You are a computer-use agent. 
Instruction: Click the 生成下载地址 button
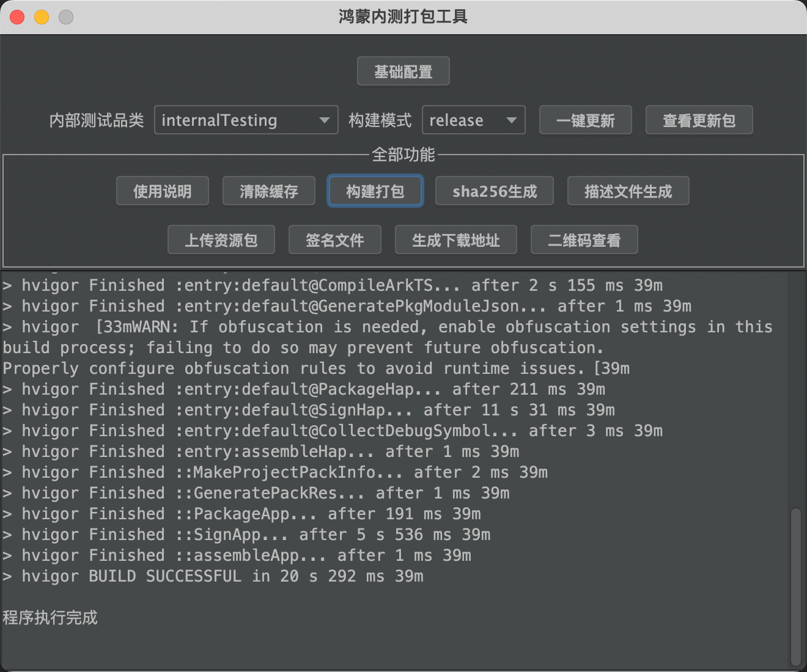click(x=456, y=239)
